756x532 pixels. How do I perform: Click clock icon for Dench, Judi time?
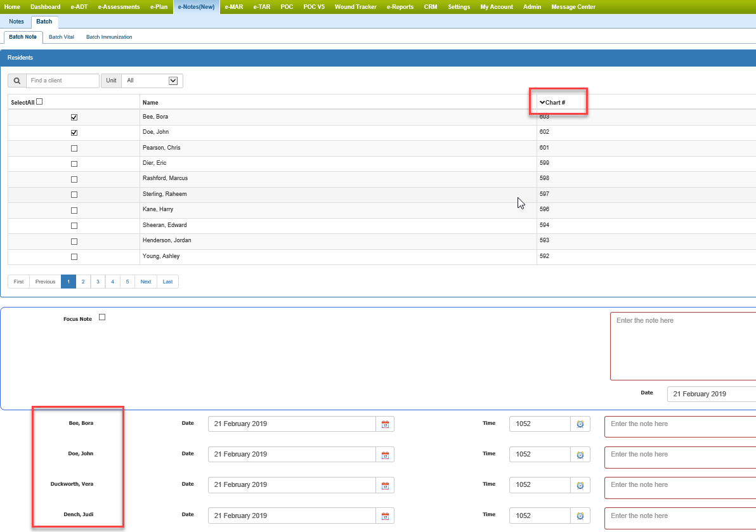click(x=580, y=516)
